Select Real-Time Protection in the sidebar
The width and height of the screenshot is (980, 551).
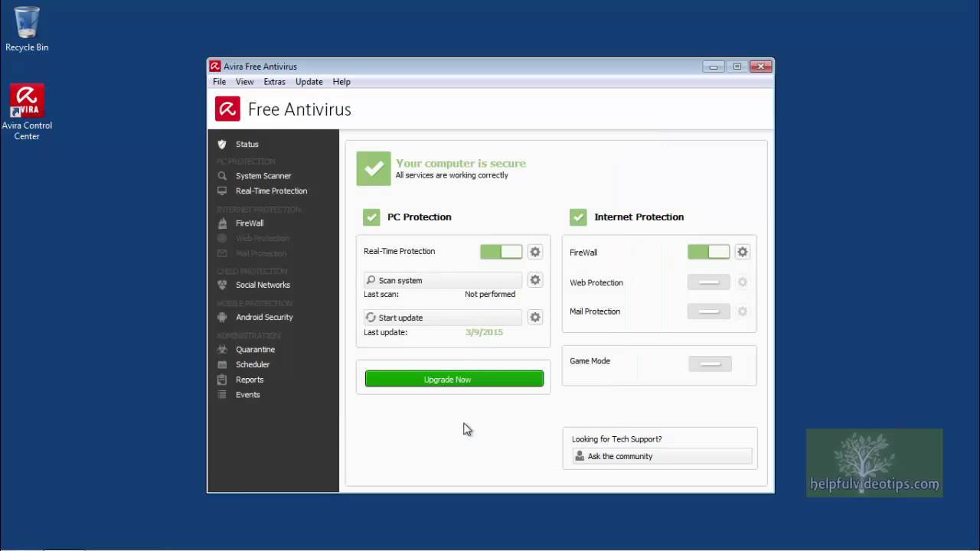pos(273,191)
